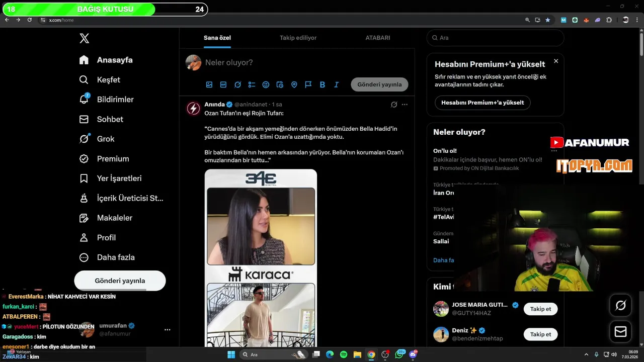Open the Windows Start menu

point(231,354)
